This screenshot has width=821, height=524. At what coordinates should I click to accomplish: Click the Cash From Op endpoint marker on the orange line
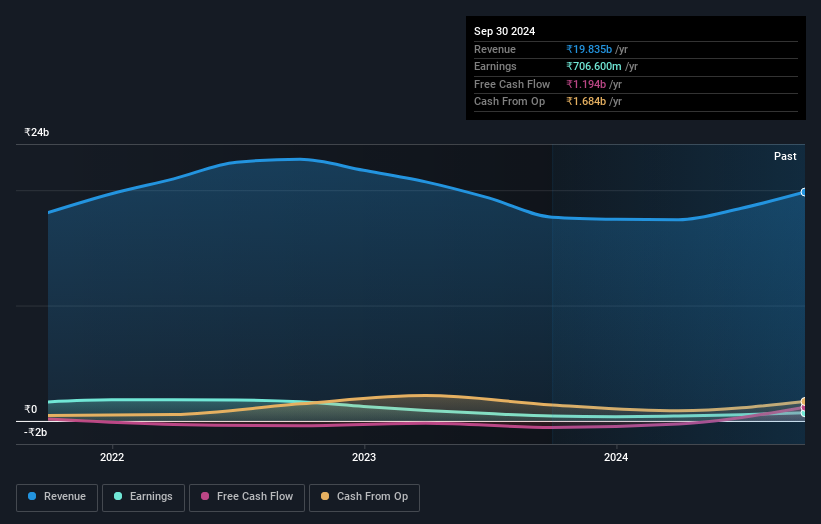pyautogui.click(x=804, y=402)
